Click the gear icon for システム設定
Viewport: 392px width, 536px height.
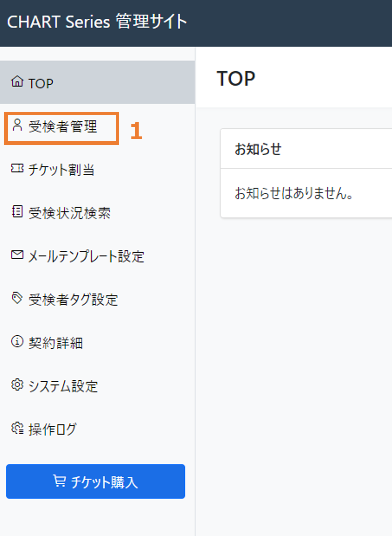pos(17,385)
